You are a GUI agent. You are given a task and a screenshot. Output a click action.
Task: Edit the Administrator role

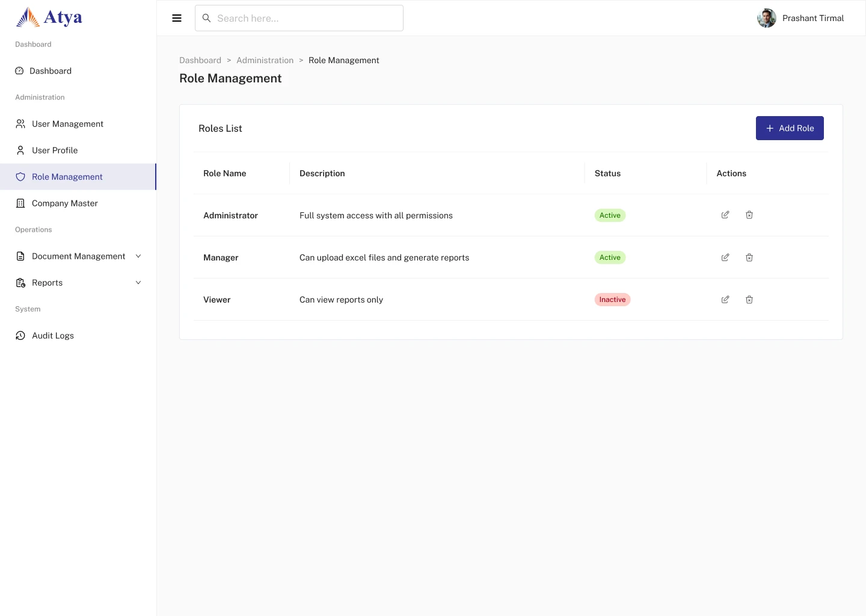[x=725, y=215]
